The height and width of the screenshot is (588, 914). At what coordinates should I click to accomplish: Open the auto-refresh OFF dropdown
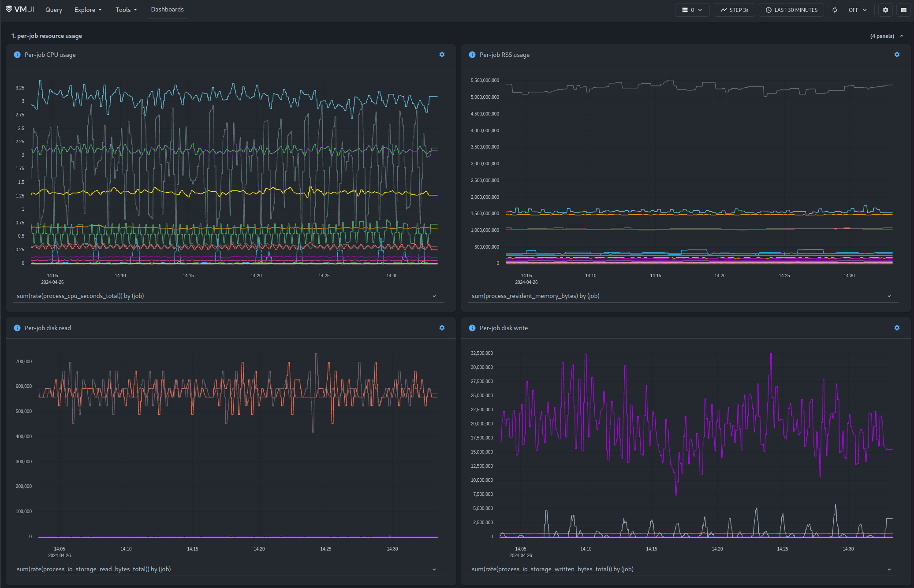click(x=858, y=10)
